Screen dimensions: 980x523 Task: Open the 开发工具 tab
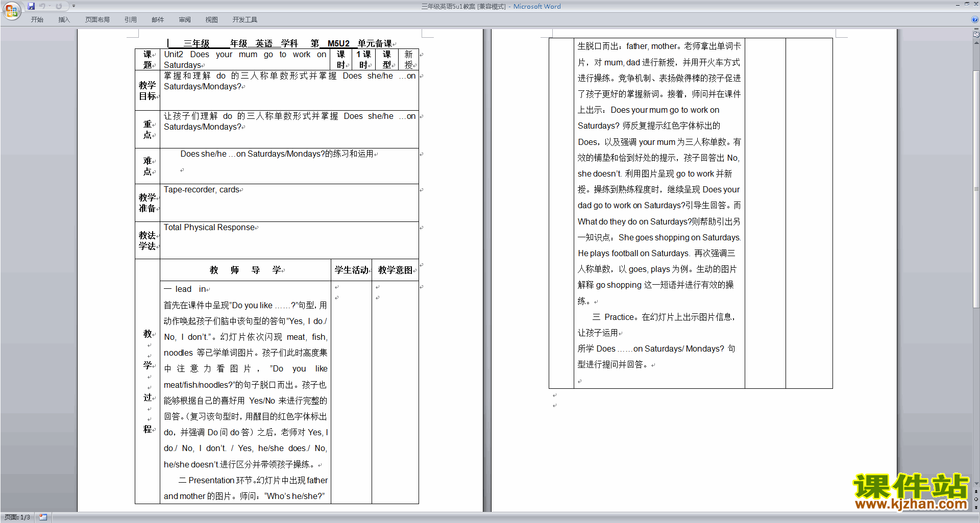[244, 20]
